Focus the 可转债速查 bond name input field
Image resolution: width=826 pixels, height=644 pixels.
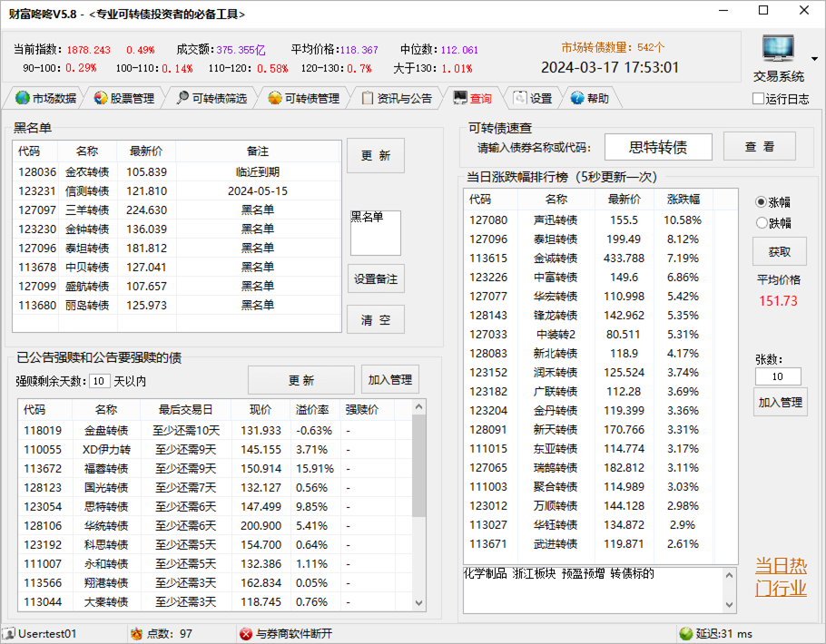658,147
